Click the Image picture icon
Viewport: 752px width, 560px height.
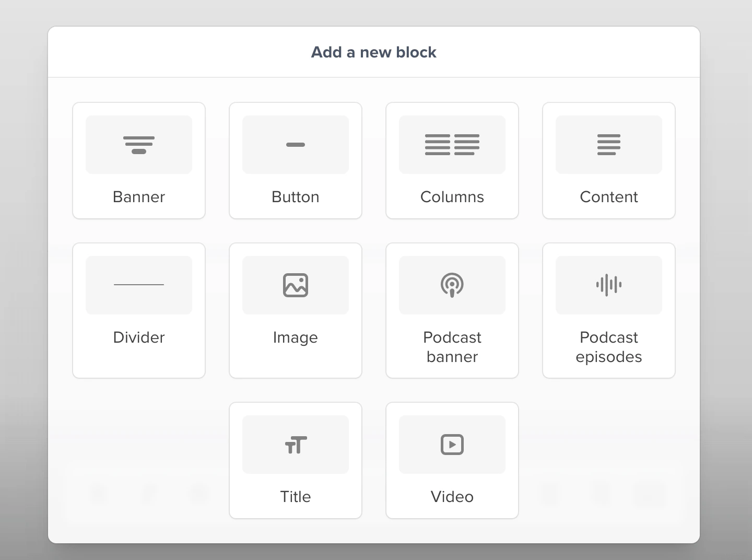click(295, 285)
